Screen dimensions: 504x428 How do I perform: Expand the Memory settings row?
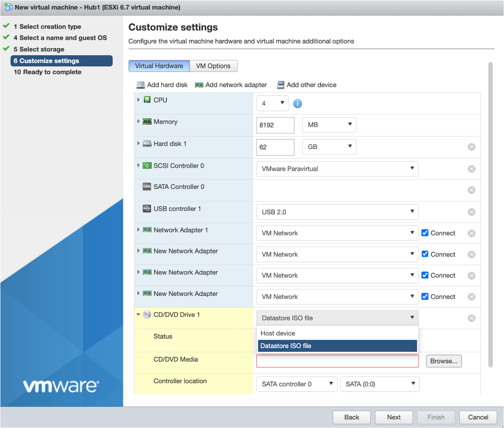pos(139,121)
